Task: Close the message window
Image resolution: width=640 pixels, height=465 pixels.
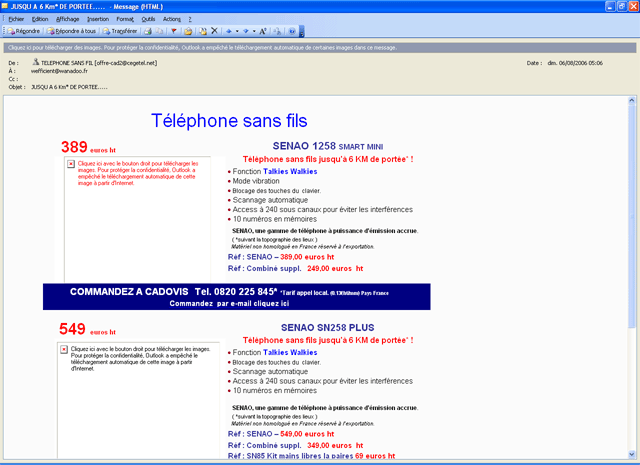Action: pos(633,6)
